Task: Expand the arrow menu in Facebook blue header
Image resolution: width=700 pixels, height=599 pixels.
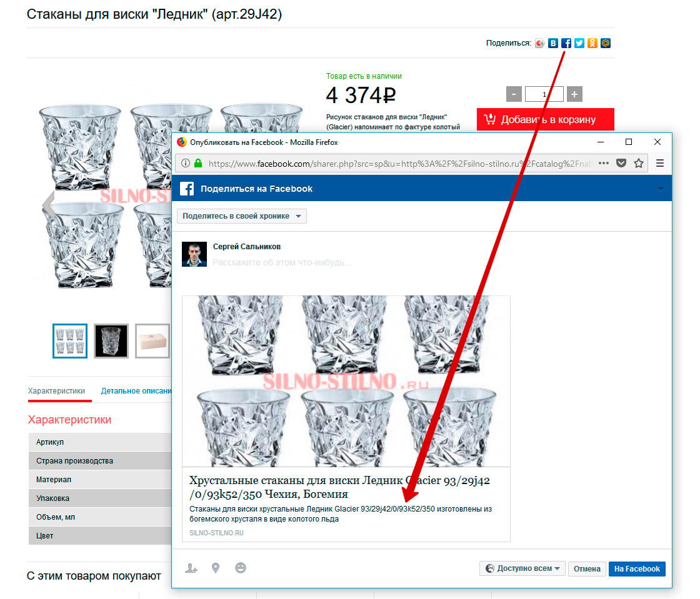Action: tap(661, 189)
